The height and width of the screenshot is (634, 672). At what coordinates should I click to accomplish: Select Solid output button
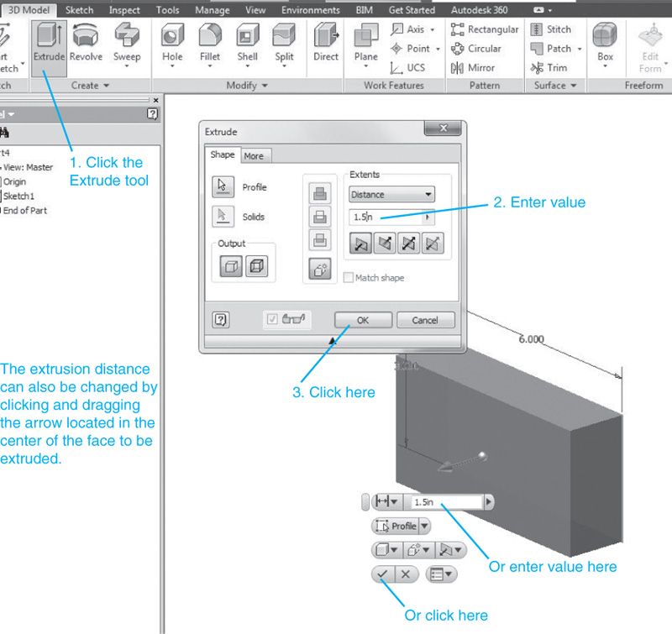click(x=231, y=266)
